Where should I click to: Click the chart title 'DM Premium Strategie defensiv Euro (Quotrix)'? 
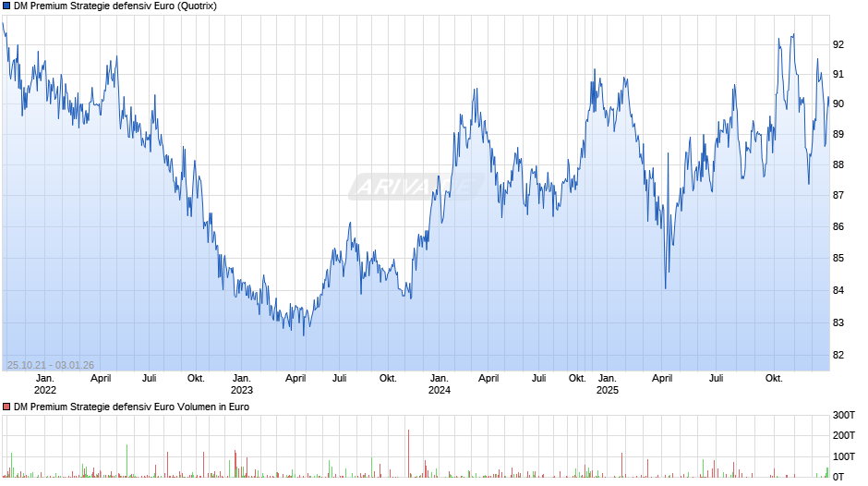point(115,6)
